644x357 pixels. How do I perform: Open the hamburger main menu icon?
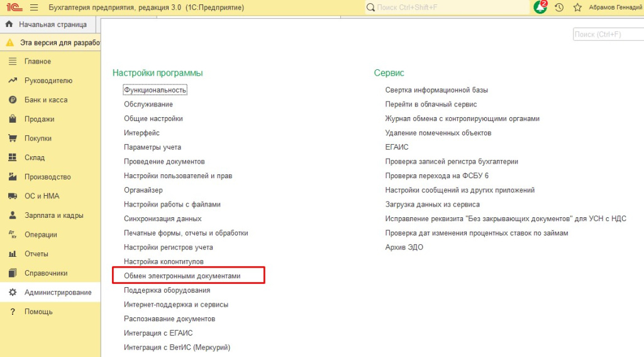click(x=34, y=8)
